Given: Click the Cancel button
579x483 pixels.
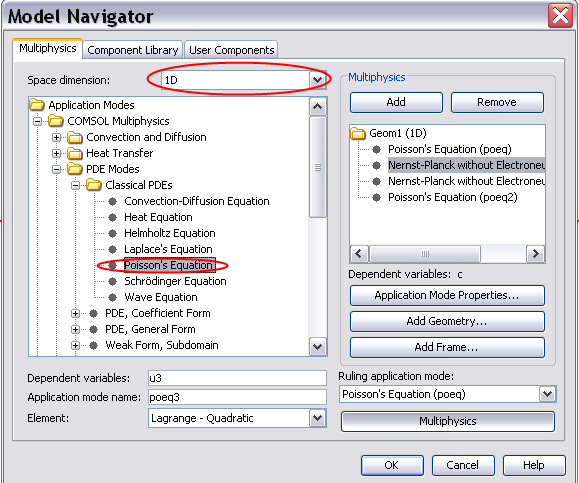Looking at the screenshot, I should (463, 465).
